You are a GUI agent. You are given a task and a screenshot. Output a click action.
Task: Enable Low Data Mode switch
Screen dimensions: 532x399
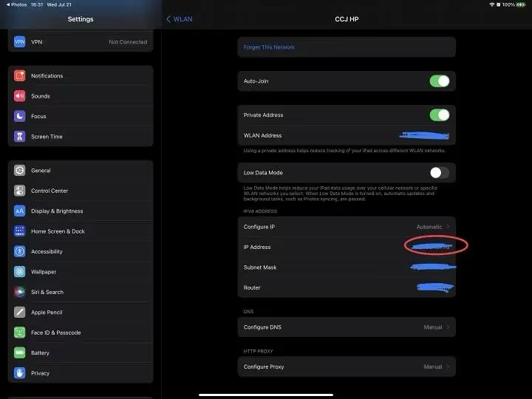(x=439, y=172)
